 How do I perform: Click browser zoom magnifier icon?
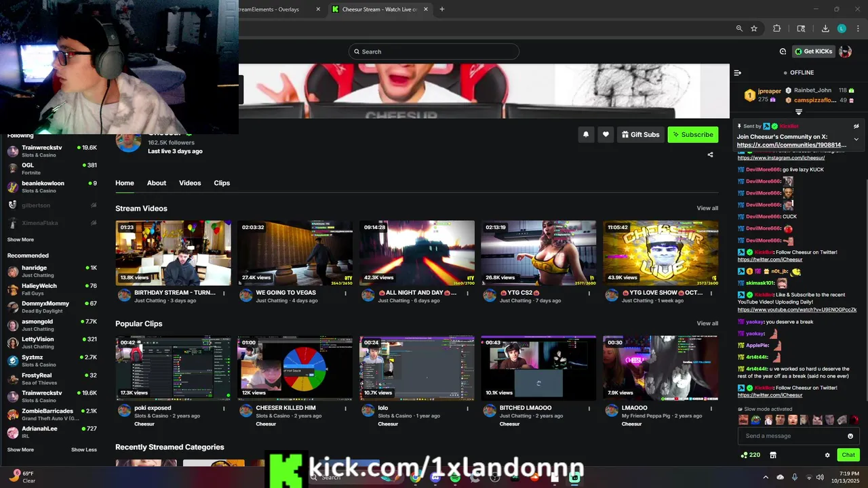point(739,28)
